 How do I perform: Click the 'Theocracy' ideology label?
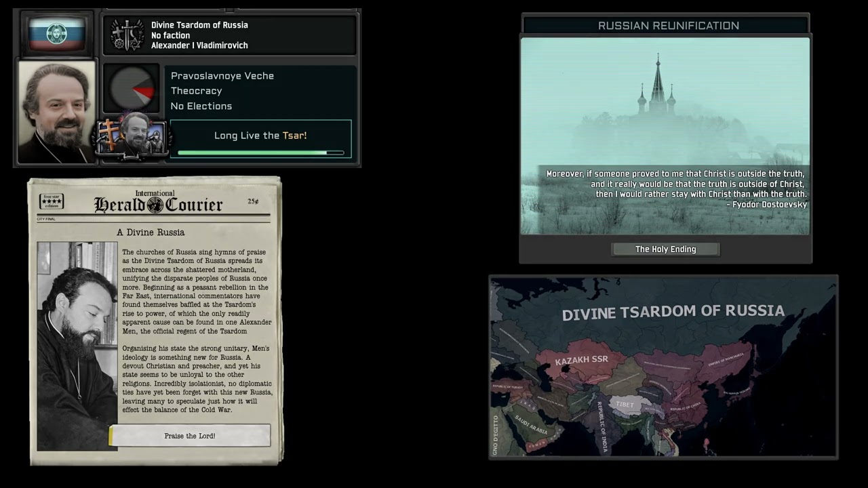coord(196,91)
